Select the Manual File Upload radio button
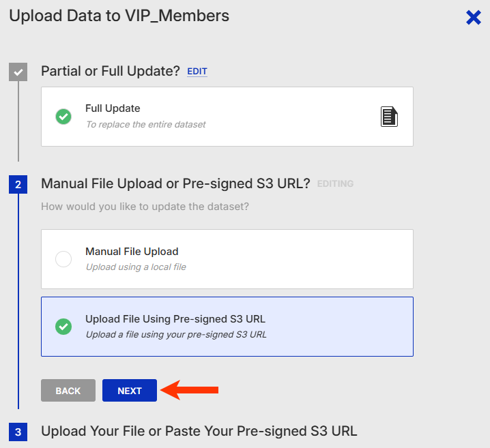Screen dimensions: 490x448 click(63, 259)
